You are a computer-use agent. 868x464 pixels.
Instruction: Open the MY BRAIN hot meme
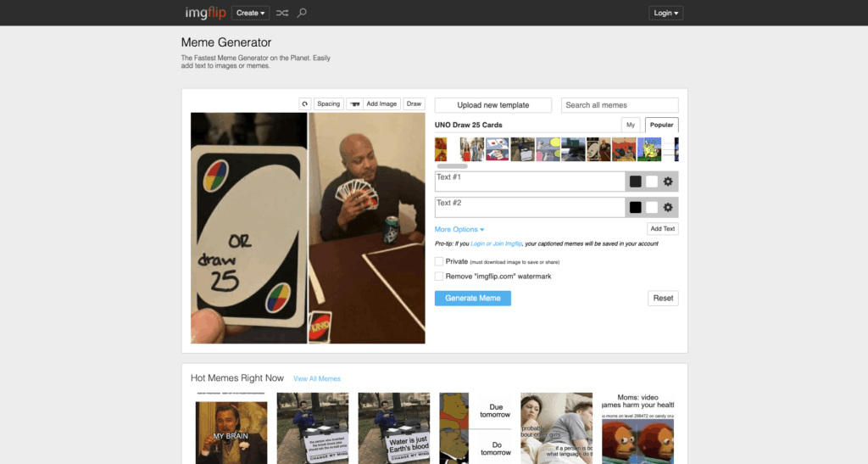pos(231,428)
